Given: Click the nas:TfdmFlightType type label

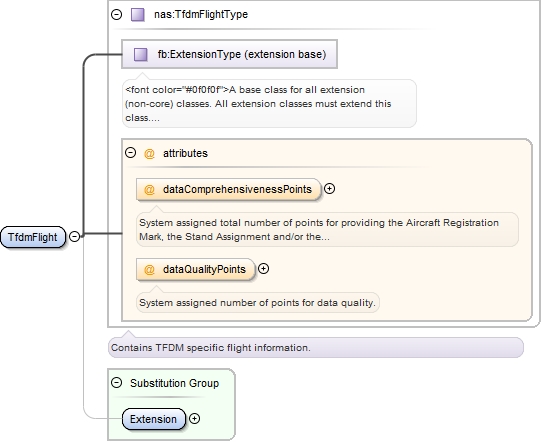Looking at the screenshot, I should pyautogui.click(x=201, y=15).
